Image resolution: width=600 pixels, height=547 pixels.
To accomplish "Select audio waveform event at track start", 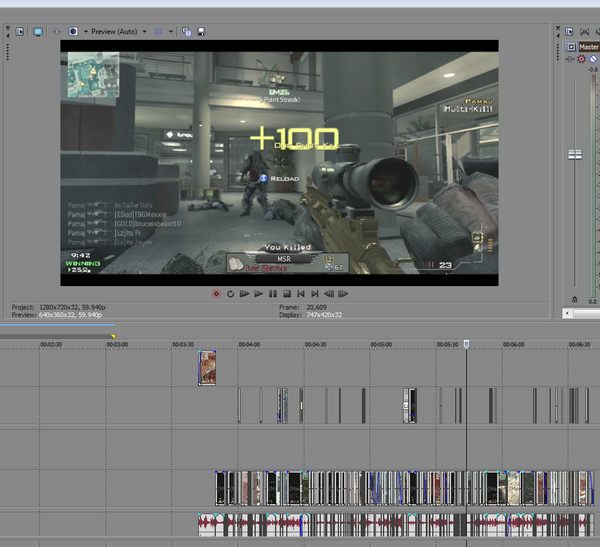I will [x=207, y=525].
